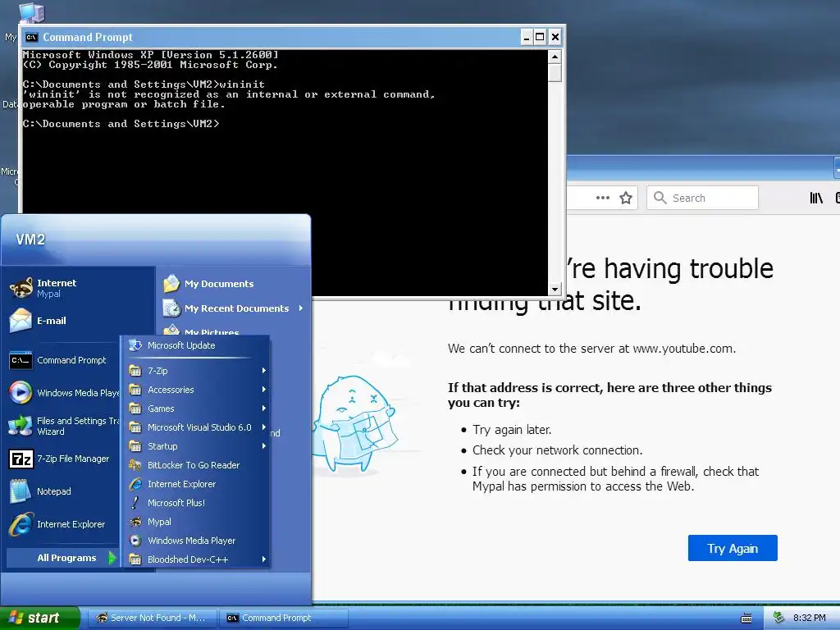Click the Start button
The image size is (840, 630).
(39, 618)
